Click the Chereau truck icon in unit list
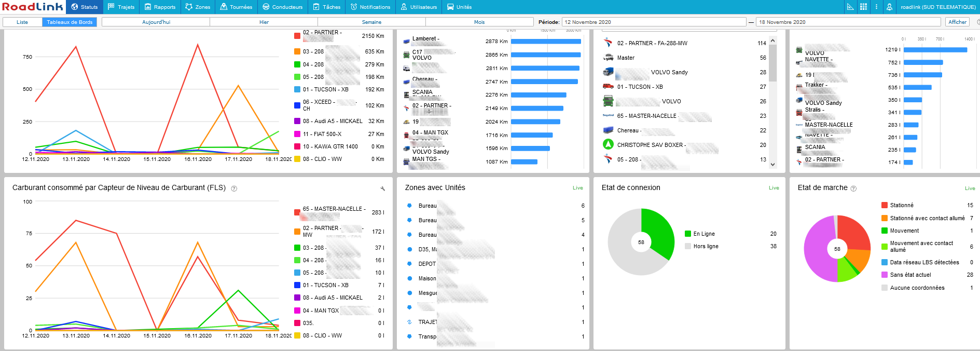This screenshot has height=351, width=980. pos(608,130)
